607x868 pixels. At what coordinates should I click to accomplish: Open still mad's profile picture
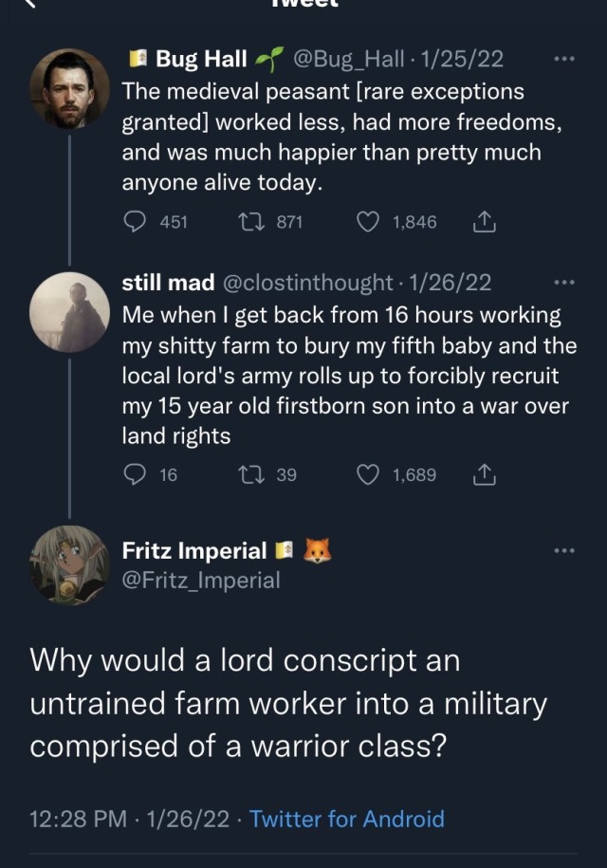click(x=69, y=312)
